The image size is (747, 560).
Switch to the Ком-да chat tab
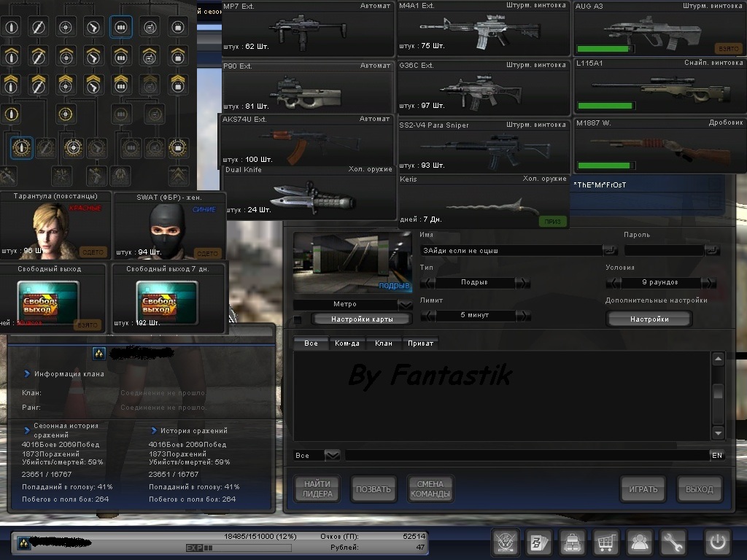pyautogui.click(x=347, y=343)
